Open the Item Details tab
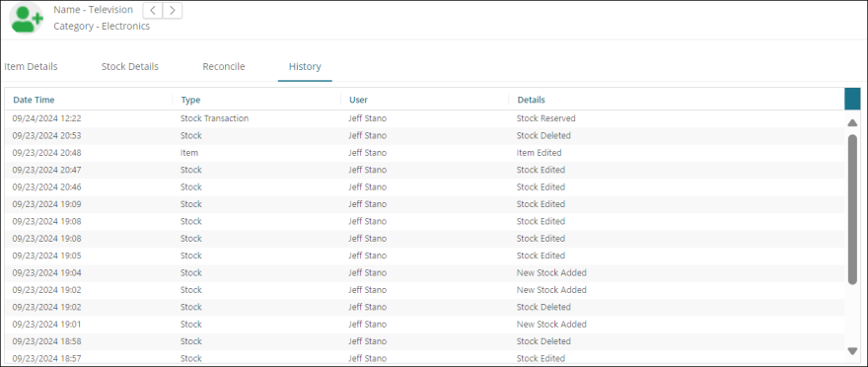This screenshot has height=367, width=868. point(31,66)
